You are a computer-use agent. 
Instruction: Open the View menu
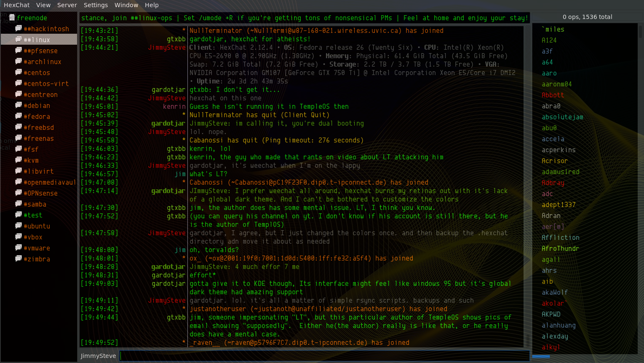coord(43,5)
